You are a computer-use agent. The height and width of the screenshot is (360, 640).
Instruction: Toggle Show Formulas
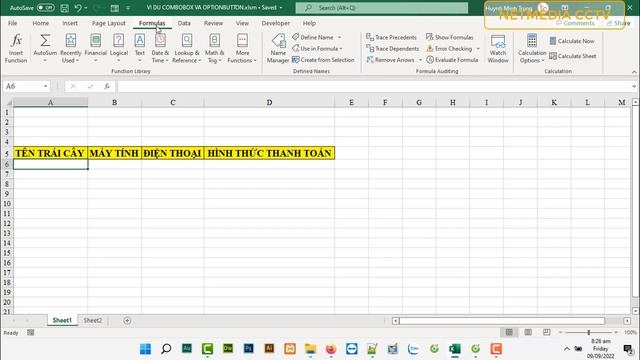tap(450, 37)
